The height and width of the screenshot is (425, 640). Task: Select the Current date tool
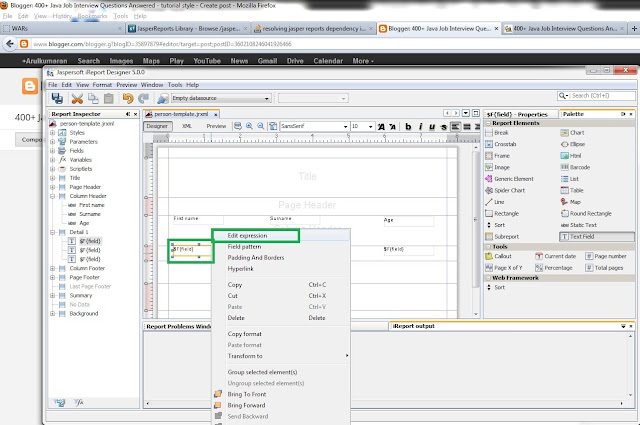coord(556,256)
